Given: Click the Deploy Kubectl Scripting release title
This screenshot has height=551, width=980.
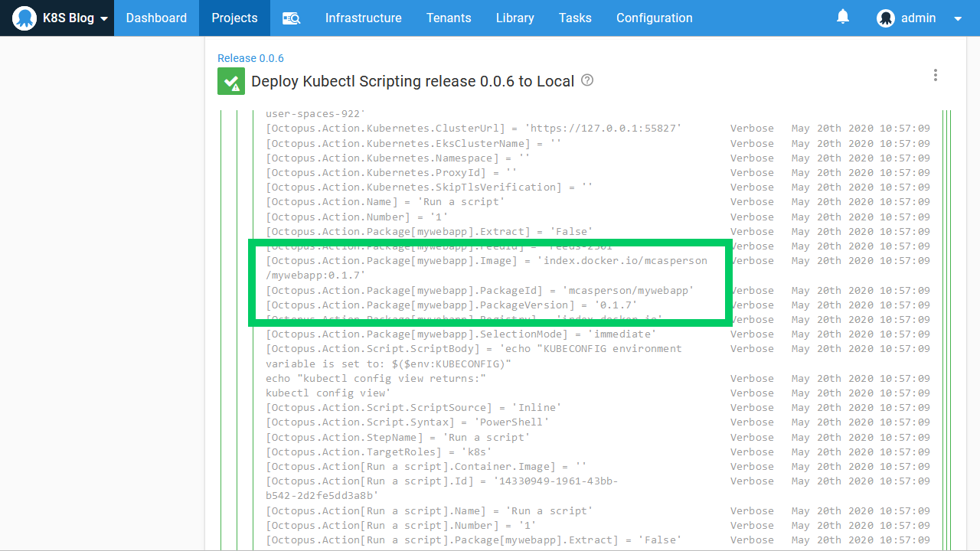Looking at the screenshot, I should 412,81.
